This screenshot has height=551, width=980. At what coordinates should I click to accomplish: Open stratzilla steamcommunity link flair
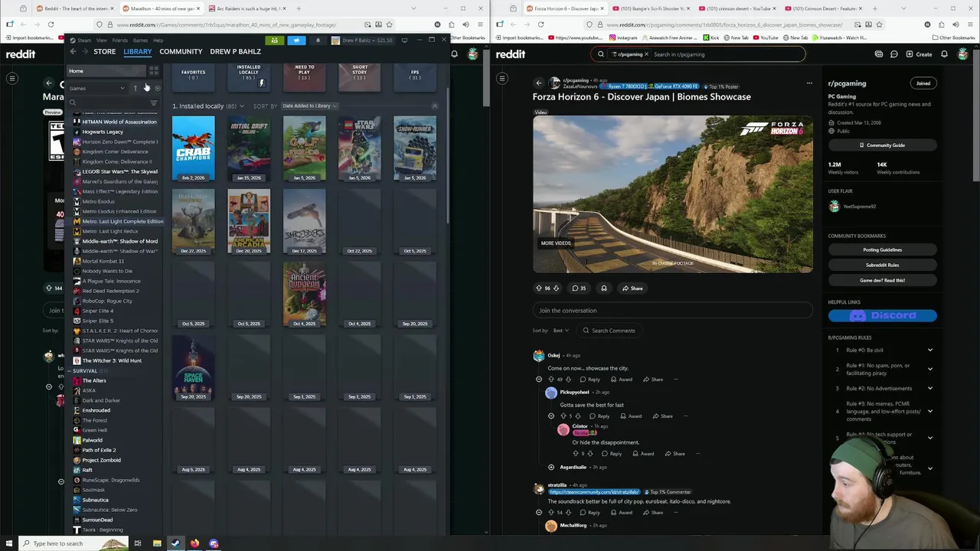coord(593,492)
